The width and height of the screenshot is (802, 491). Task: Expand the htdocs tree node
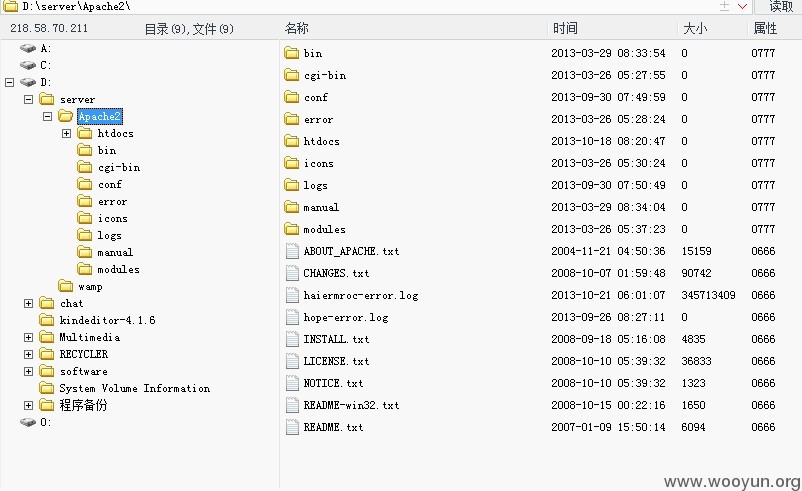(x=66, y=133)
